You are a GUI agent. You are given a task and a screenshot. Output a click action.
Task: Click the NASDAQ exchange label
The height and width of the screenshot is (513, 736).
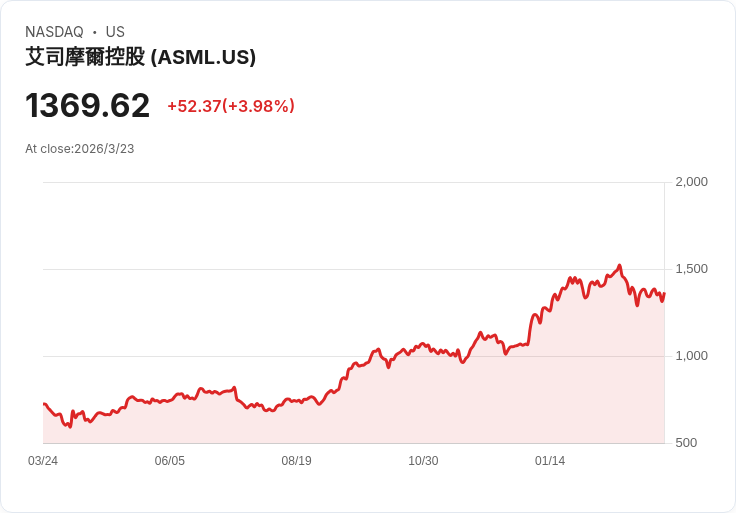(x=54, y=32)
